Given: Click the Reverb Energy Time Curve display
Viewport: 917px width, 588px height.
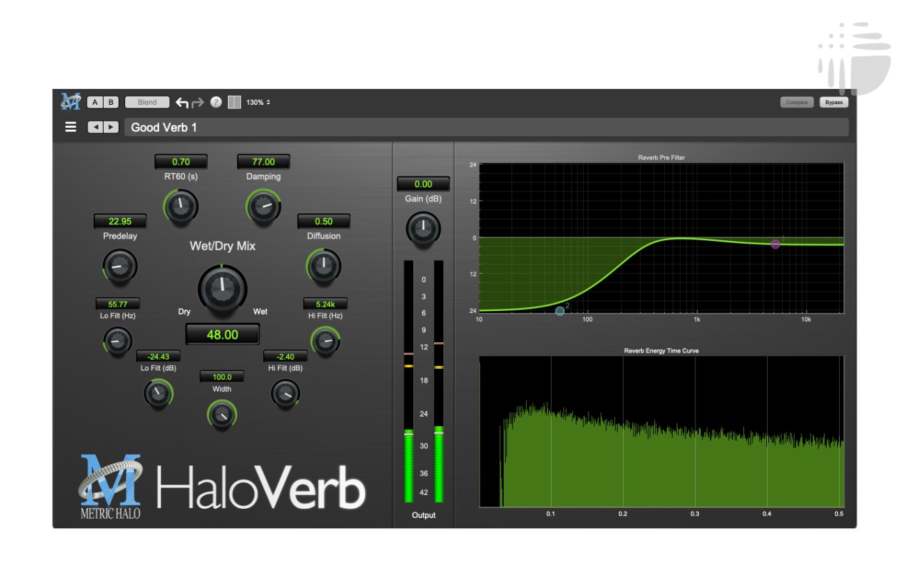Looking at the screenshot, I should tap(661, 431).
